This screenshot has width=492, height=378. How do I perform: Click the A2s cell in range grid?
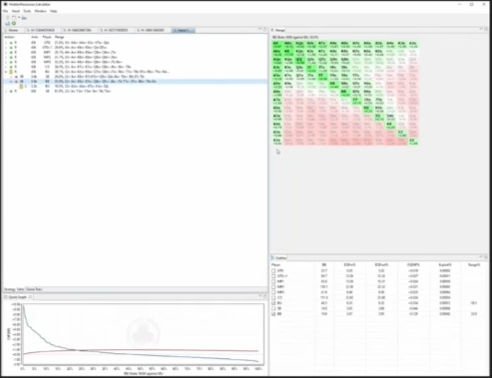[413, 45]
